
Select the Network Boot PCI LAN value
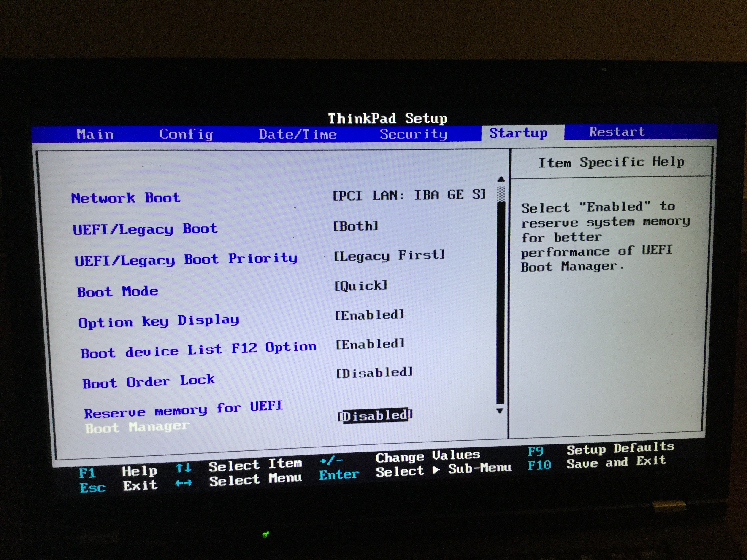click(409, 195)
